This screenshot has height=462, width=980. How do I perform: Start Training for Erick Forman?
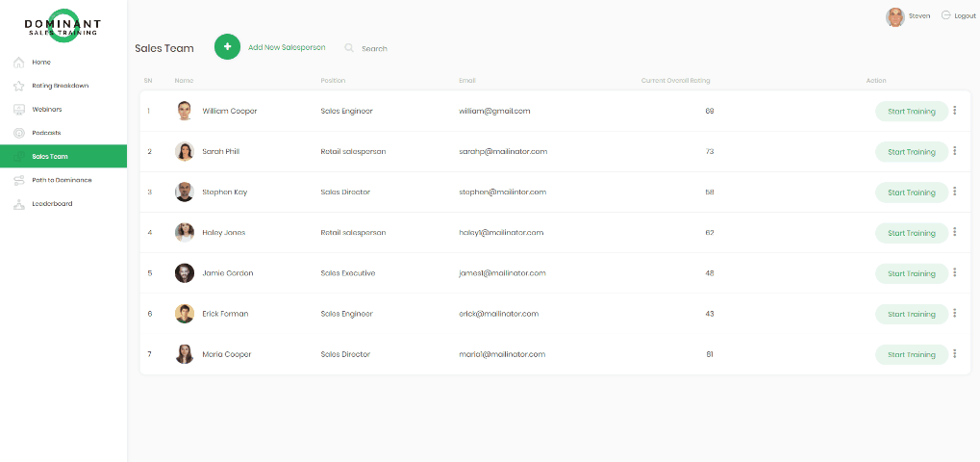(x=912, y=315)
